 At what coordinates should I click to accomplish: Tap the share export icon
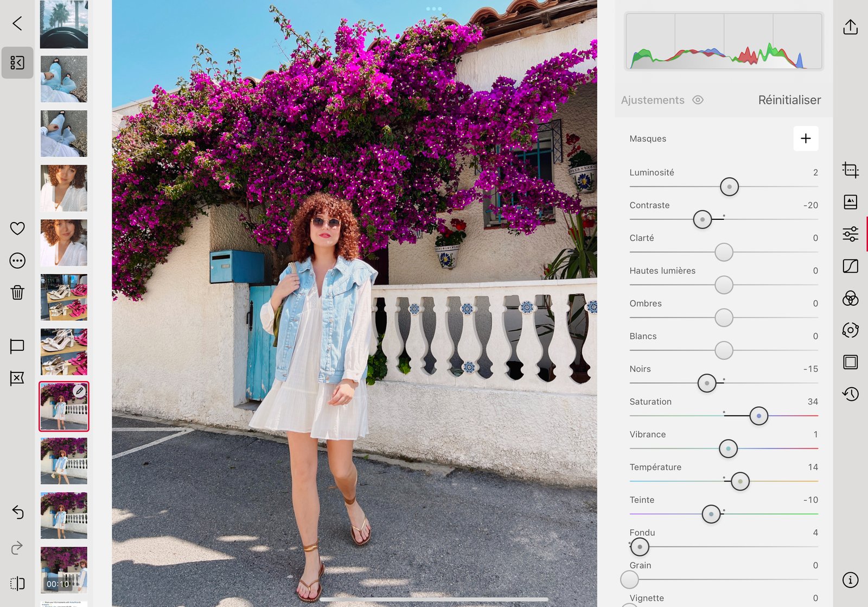tap(850, 27)
